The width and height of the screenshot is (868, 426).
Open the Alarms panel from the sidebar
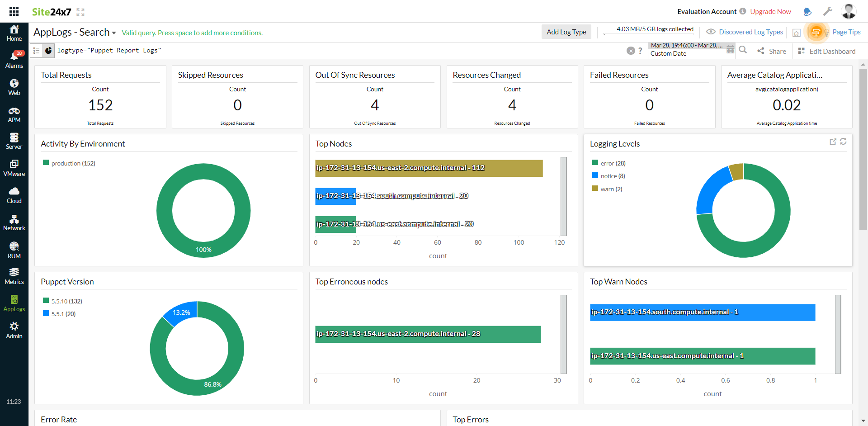coord(14,59)
